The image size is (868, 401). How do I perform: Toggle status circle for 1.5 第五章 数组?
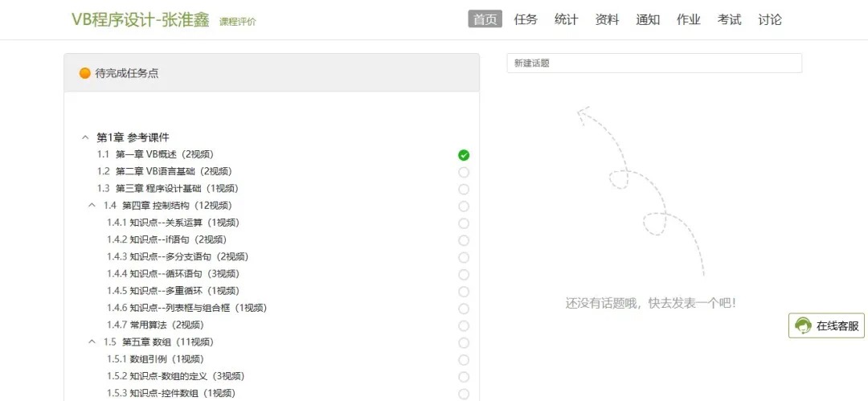tap(464, 343)
